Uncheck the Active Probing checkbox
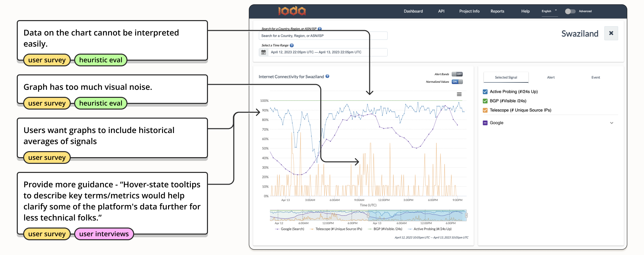This screenshot has height=255, width=644. (485, 92)
